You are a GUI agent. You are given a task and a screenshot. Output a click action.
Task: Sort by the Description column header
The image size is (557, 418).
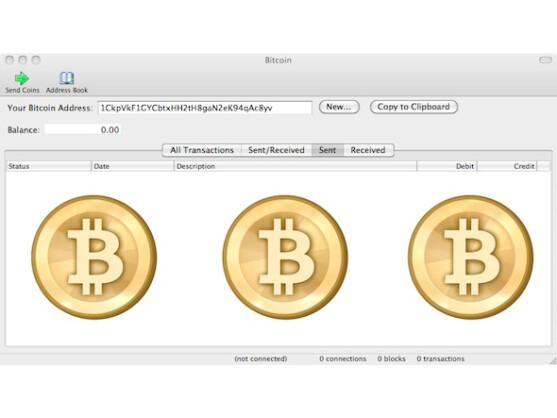click(x=295, y=166)
